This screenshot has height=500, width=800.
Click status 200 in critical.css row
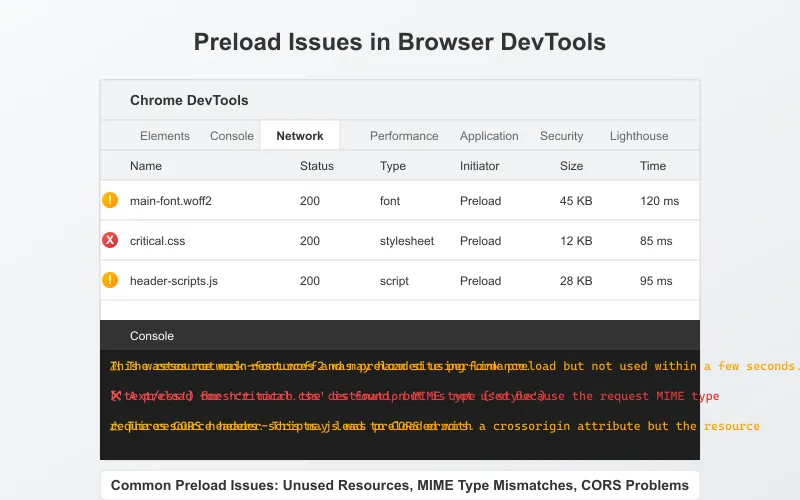310,241
